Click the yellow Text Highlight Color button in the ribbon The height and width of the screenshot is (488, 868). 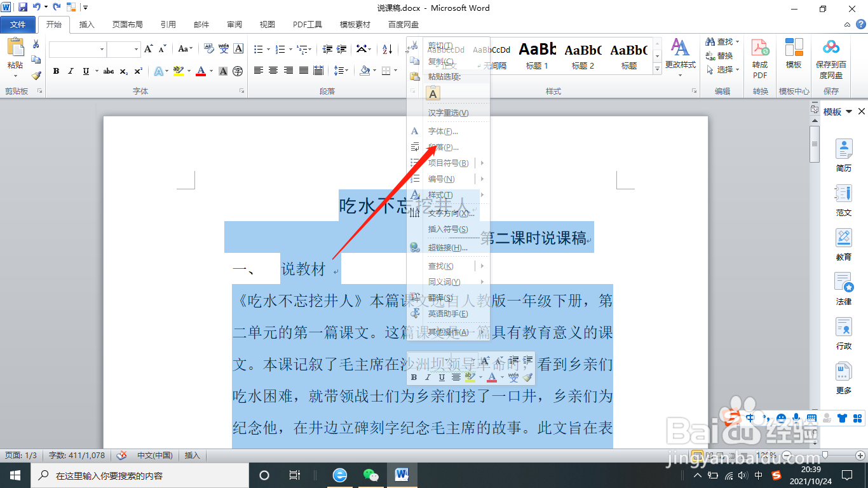tap(177, 71)
